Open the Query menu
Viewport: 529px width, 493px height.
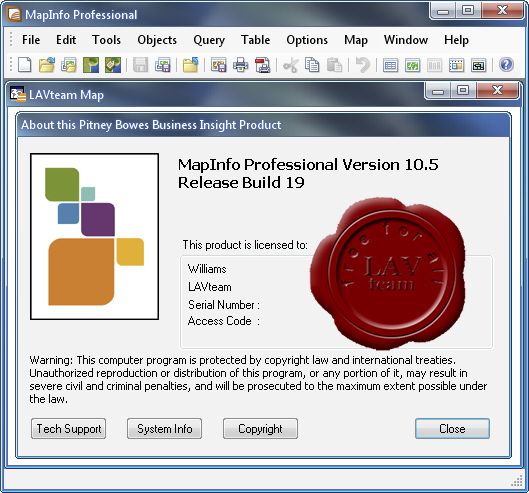pos(209,40)
